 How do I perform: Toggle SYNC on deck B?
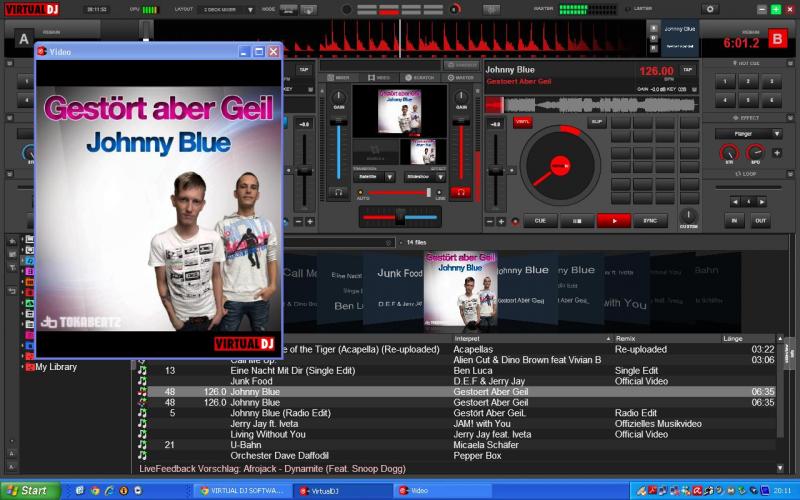(650, 221)
